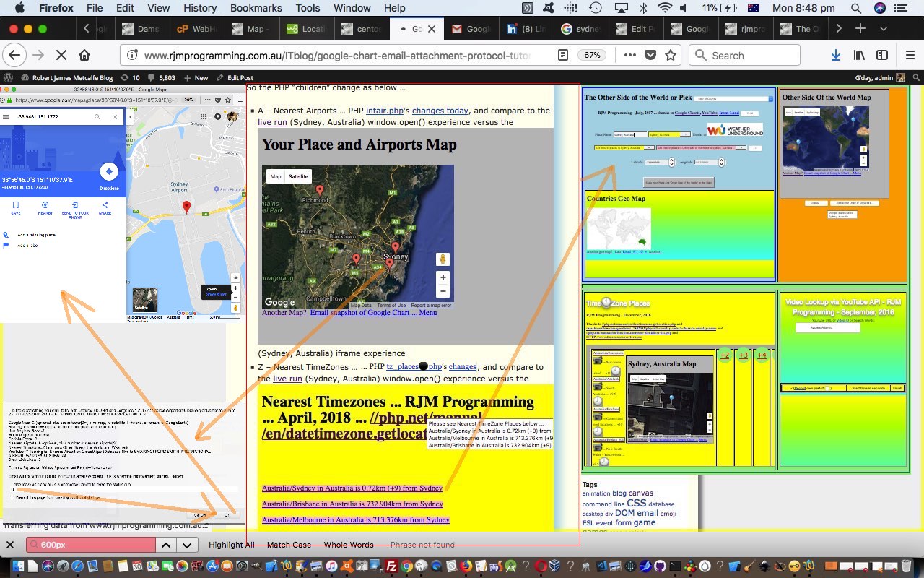Open the History menu
The image size is (924, 578).
(200, 8)
